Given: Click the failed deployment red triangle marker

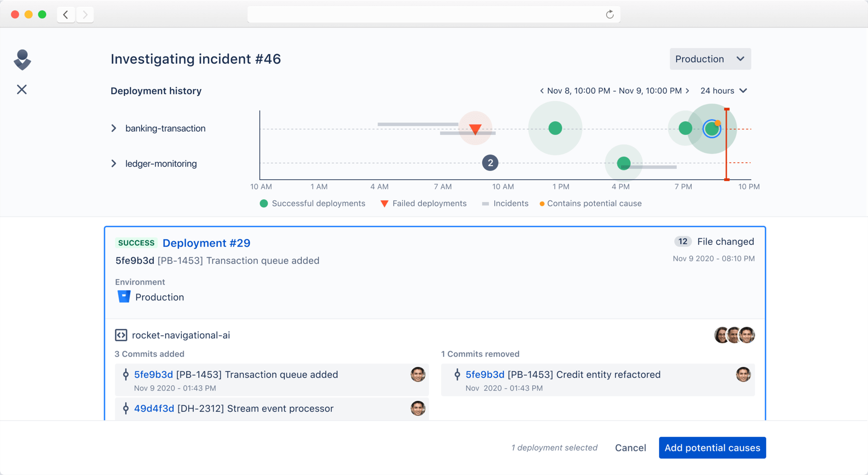Looking at the screenshot, I should tap(475, 129).
